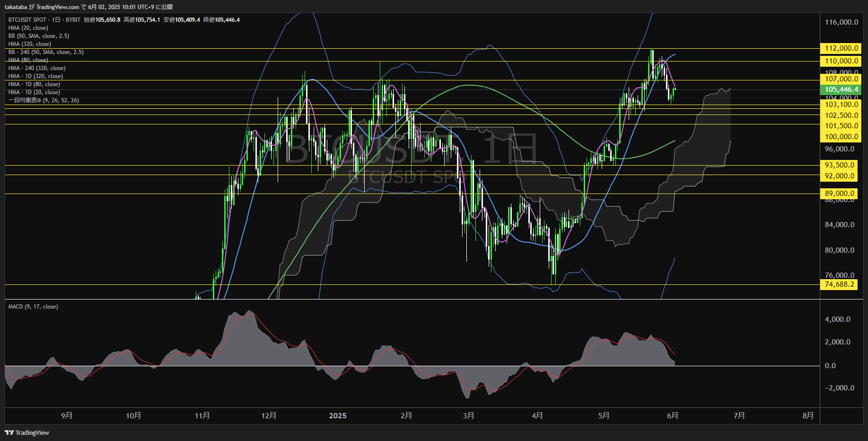Screen dimensions: 868x441
Task: Select the 103,100.0 price line label
Action: coord(841,105)
